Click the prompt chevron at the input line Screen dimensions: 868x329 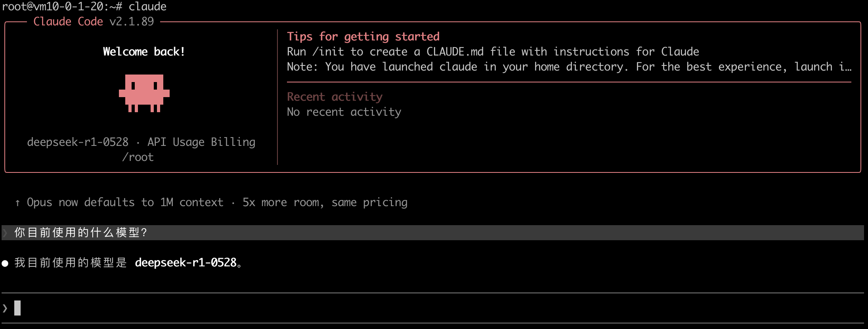click(x=5, y=308)
